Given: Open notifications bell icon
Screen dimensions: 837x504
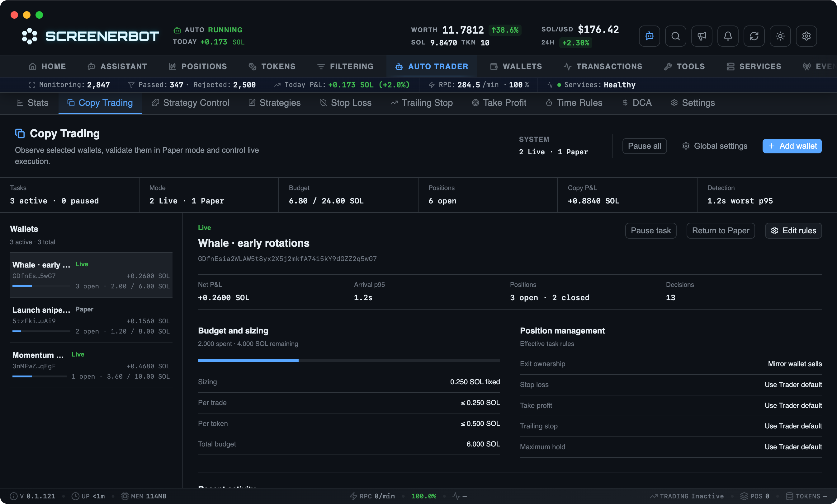Looking at the screenshot, I should [728, 36].
